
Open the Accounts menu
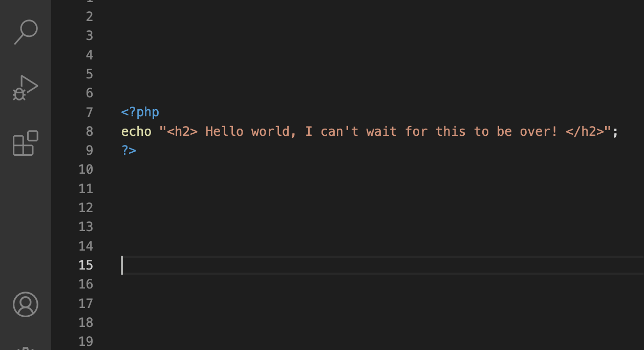coord(26,304)
